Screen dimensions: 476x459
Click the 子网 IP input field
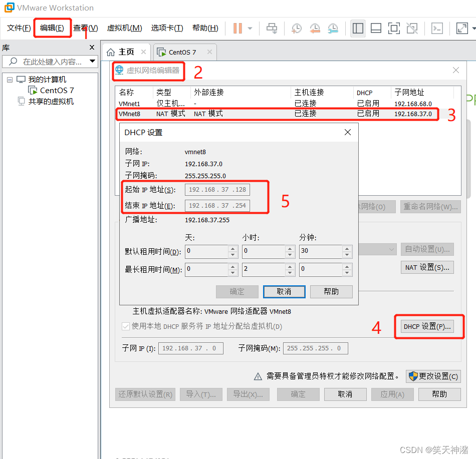pyautogui.click(x=190, y=348)
